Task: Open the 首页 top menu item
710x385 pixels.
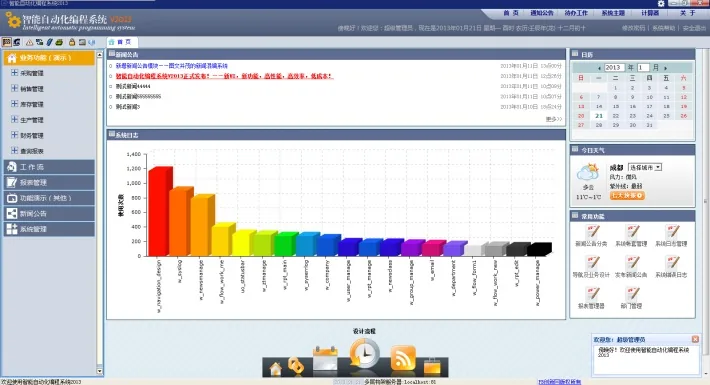Action: click(511, 13)
